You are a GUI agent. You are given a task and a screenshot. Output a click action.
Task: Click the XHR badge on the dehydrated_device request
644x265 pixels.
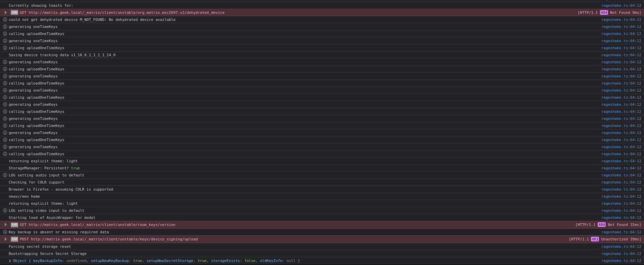click(14, 12)
